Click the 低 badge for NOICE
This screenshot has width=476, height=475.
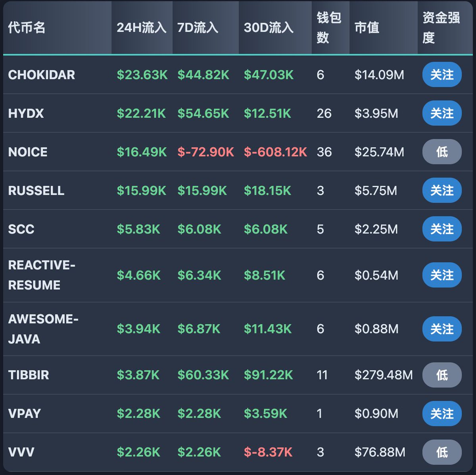441,152
